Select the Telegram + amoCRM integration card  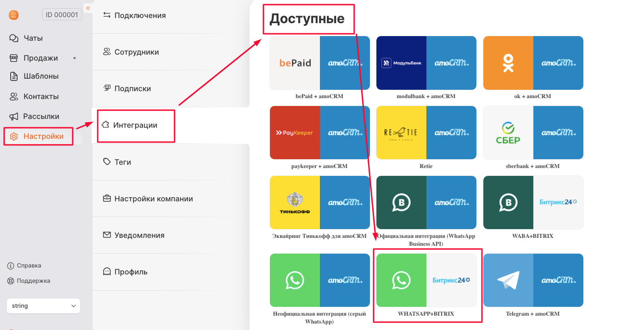click(533, 285)
